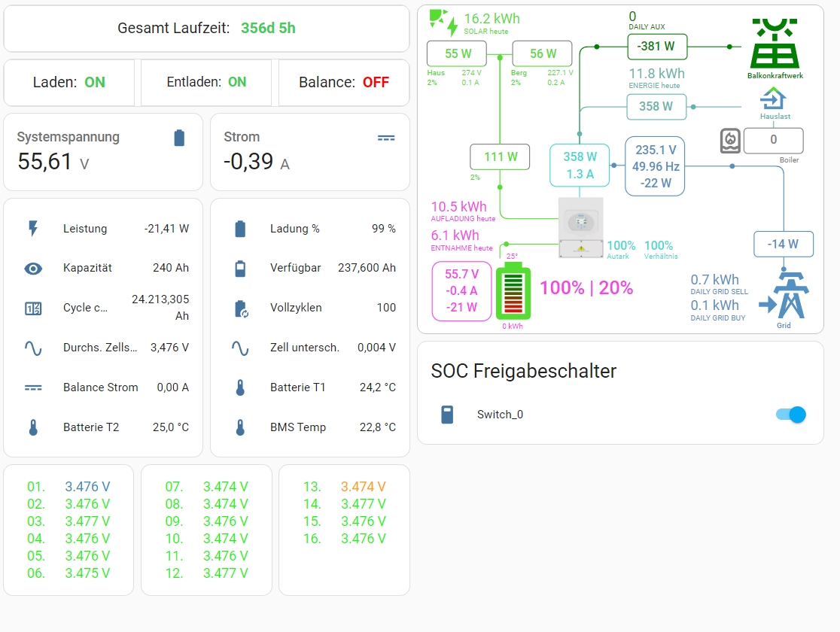The width and height of the screenshot is (840, 632).
Task: Click the refresh battery icon beside Vollzyklen
Action: [240, 307]
